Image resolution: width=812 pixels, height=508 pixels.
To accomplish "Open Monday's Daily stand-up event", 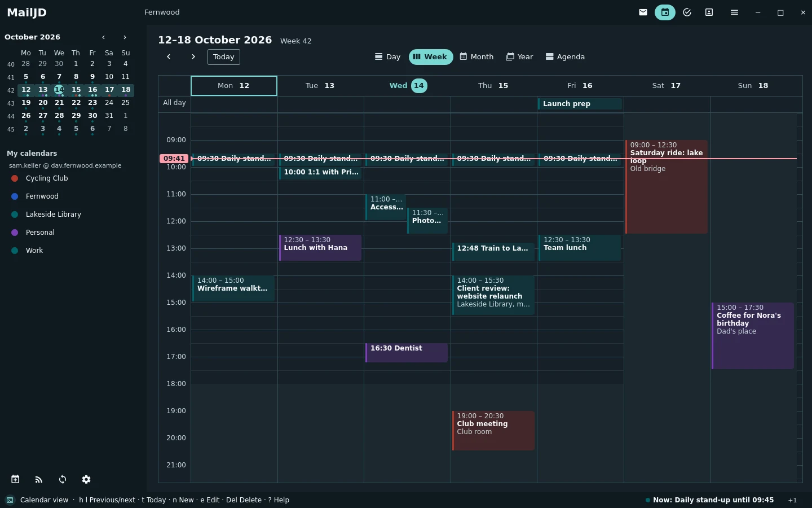I will (233, 159).
